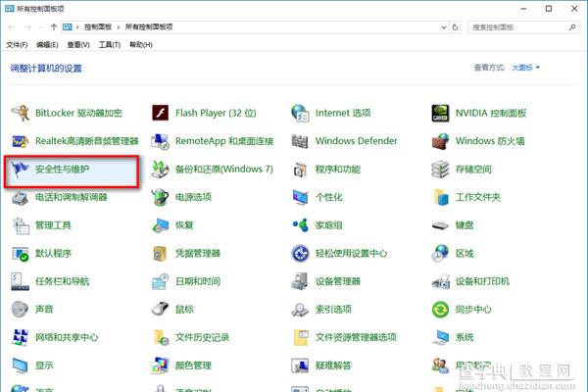Click the Control Panel icon in address bar
Viewport: 588px width, 392px height.
tap(68, 27)
